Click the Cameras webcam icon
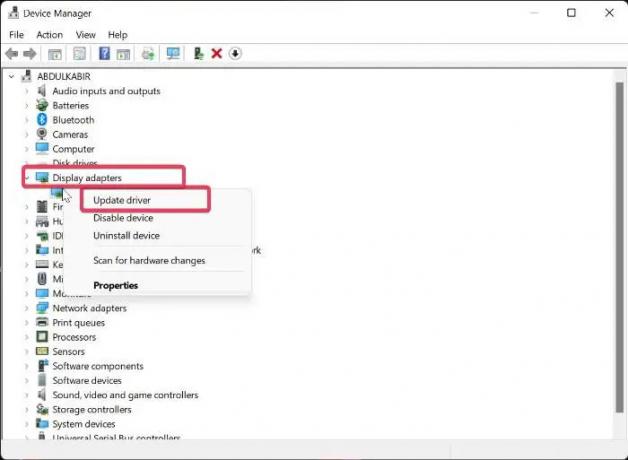The height and width of the screenshot is (460, 628). click(42, 134)
